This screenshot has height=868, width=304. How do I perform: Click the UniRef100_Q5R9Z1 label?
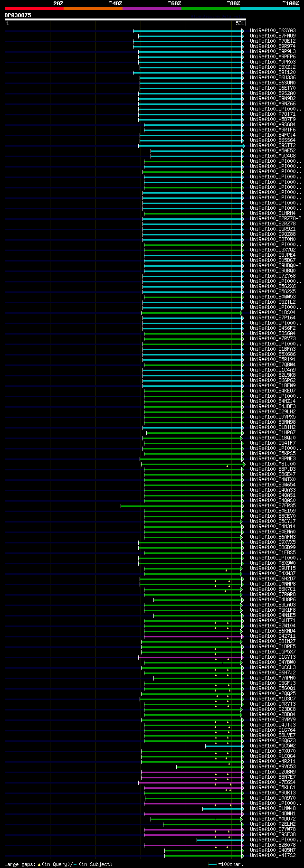(273, 229)
